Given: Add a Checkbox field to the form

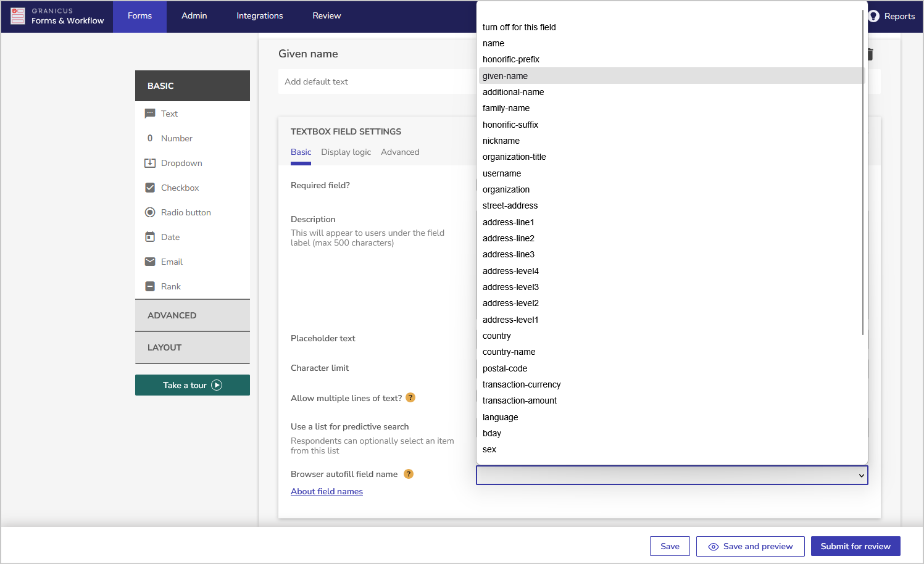Looking at the screenshot, I should (180, 188).
